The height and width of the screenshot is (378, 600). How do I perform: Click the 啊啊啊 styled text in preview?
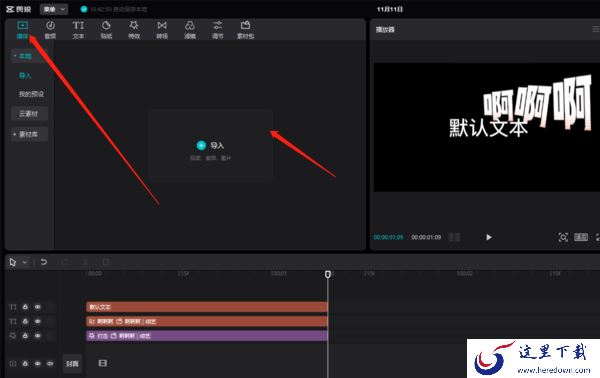(538, 102)
